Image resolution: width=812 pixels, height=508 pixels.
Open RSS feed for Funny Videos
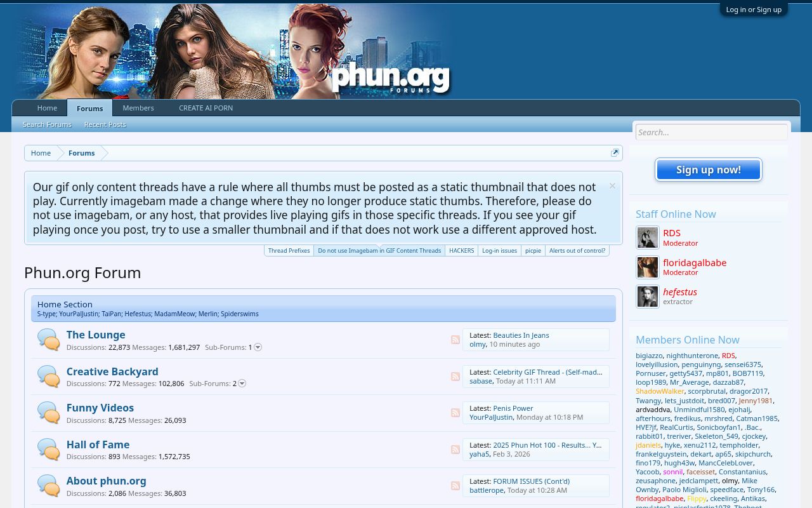[x=455, y=413]
